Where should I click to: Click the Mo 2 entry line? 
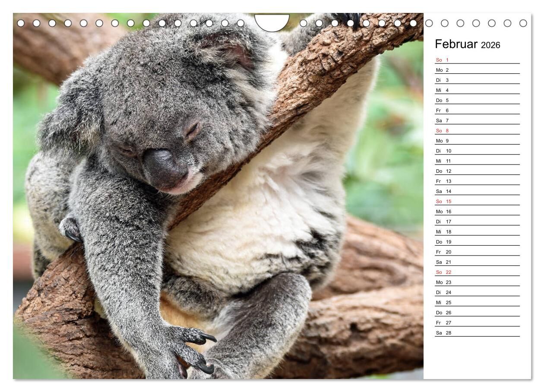click(x=477, y=70)
